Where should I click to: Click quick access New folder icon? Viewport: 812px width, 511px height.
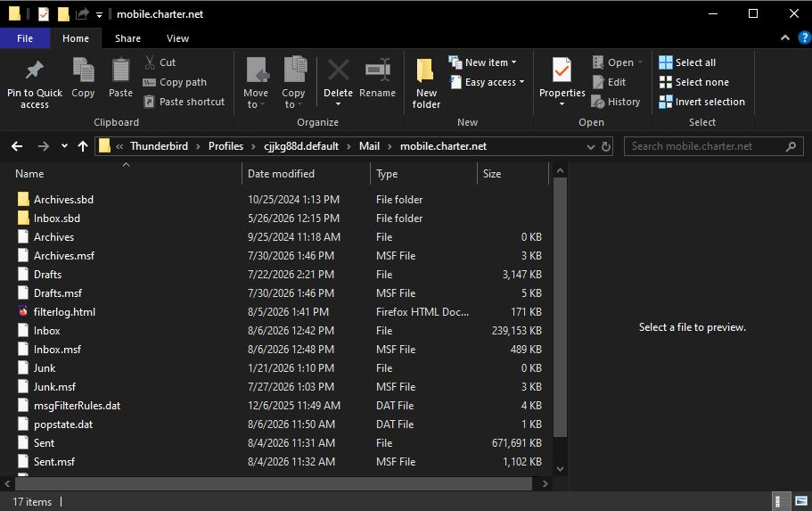[x=63, y=14]
